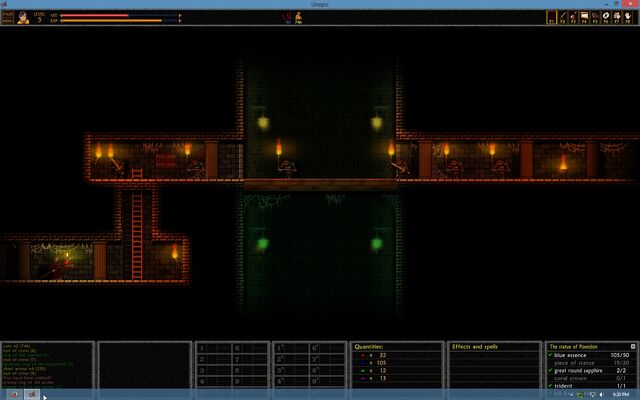The image size is (640, 400).
Task: Select the F7 slot icon
Action: coord(617,17)
